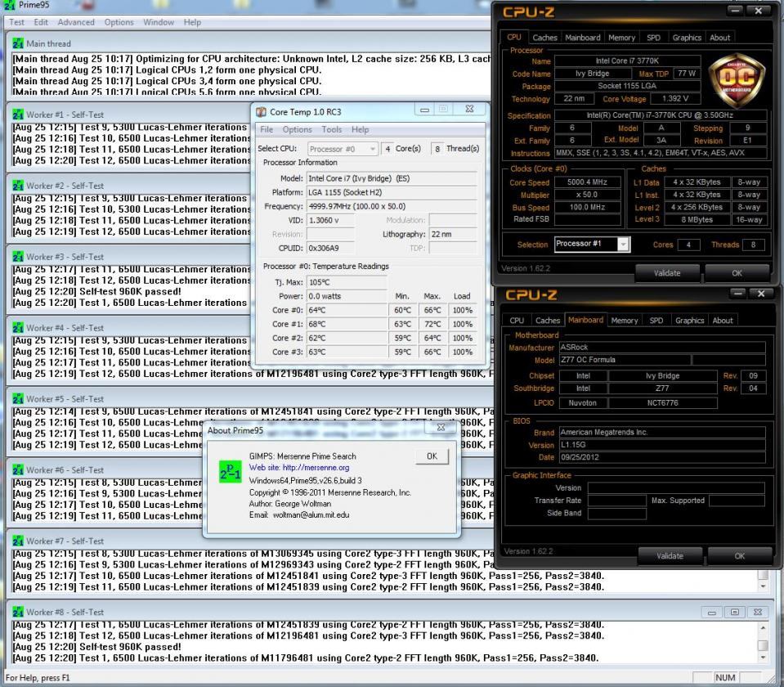Click the Worker #2 Self-Test window icon
The image size is (784, 687).
tap(18, 186)
